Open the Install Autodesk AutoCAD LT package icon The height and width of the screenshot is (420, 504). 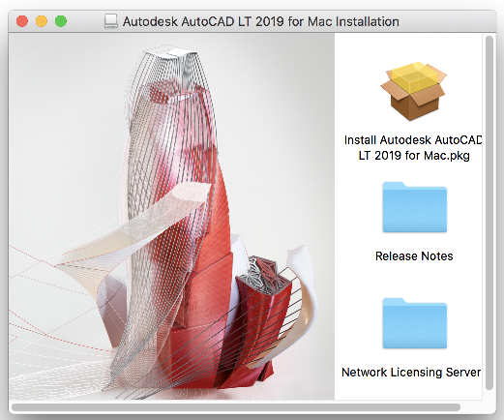tap(414, 91)
